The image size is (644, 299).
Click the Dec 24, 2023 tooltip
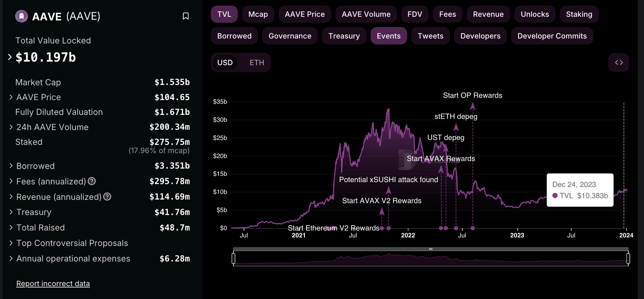click(580, 190)
